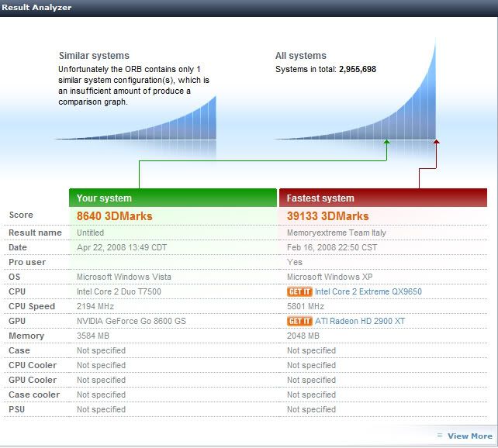Click the 8640 3DMarks score

click(x=114, y=216)
